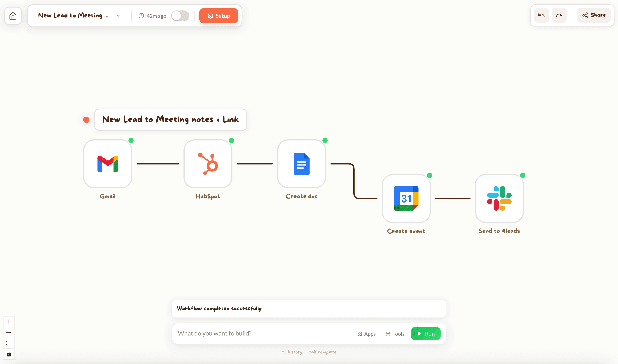Select the Gmail trigger node
Viewport: 618px width, 364px height.
click(x=107, y=164)
